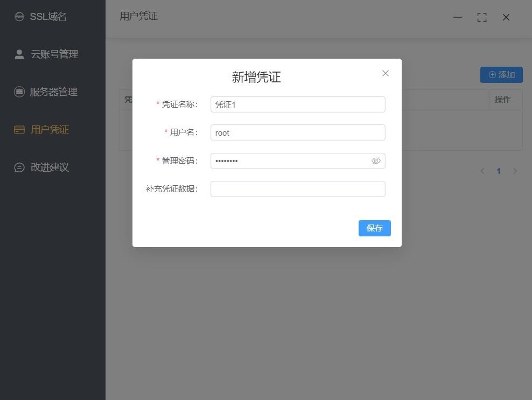This screenshot has height=400, width=532.
Task: Open SSL域名 menu item
Action: coord(48,17)
